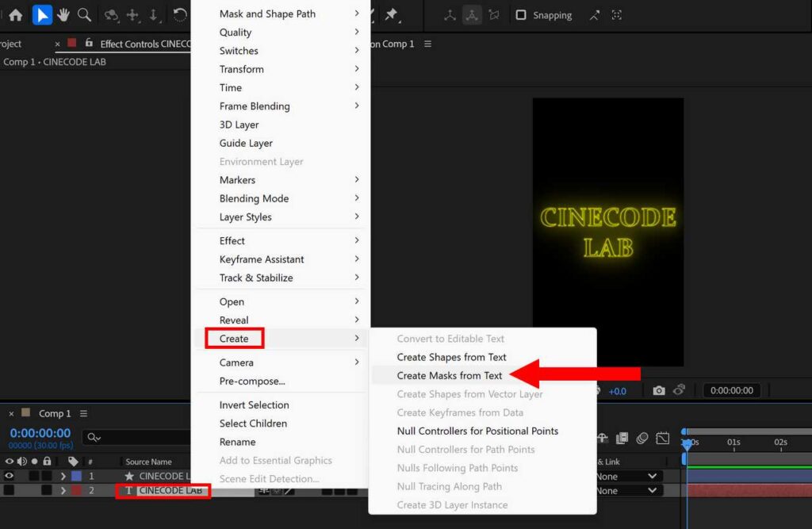Open the Comp 1 timeline panel menu
Viewport: 812px width, 529px height.
(83, 413)
